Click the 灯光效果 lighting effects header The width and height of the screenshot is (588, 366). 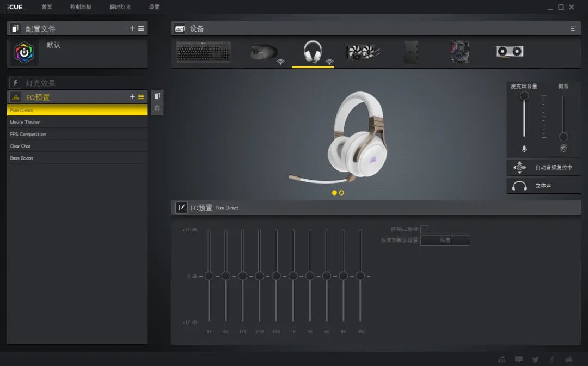pos(77,83)
